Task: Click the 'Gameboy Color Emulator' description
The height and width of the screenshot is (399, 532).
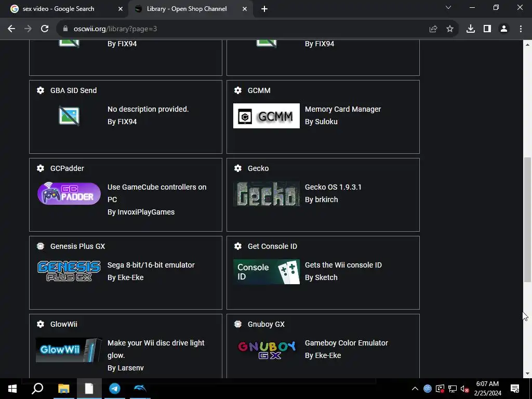Action: pyautogui.click(x=346, y=343)
